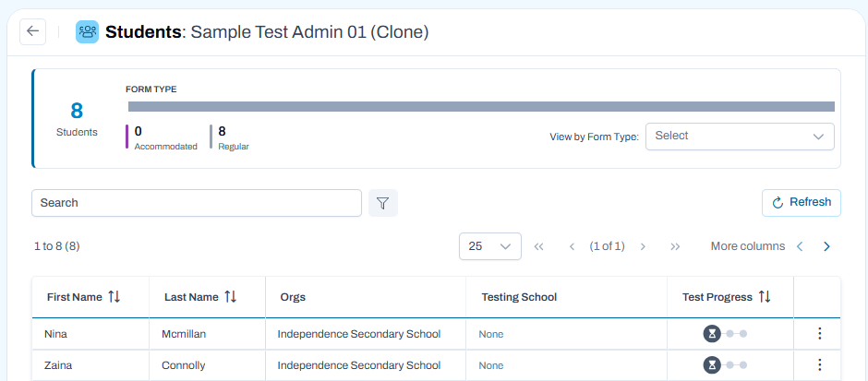The width and height of the screenshot is (868, 381).
Task: Click the back arrow button
Action: pos(32,31)
